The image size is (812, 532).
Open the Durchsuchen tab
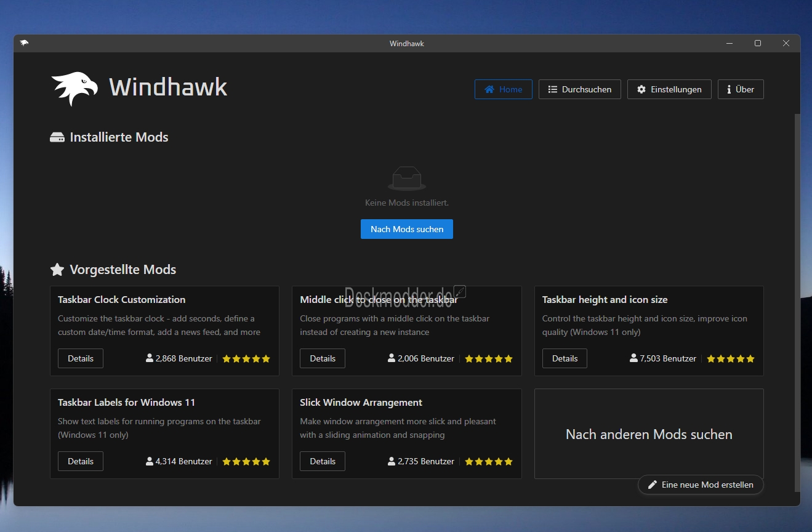click(579, 89)
